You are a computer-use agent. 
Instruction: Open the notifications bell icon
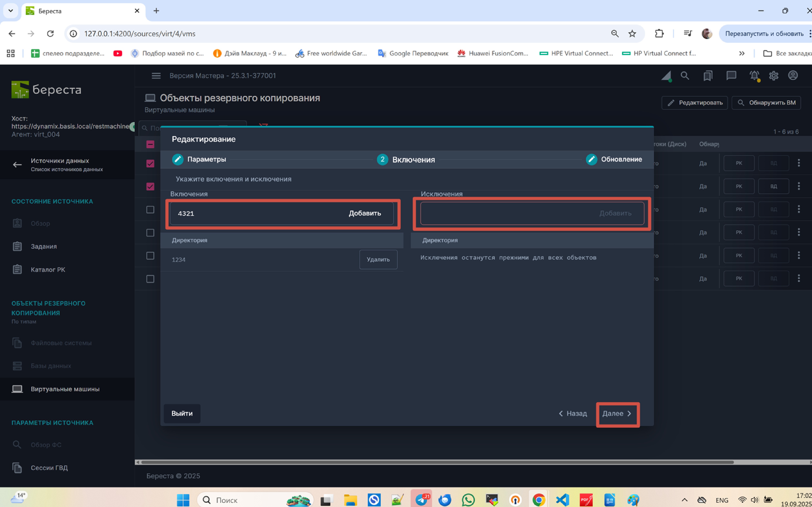754,76
